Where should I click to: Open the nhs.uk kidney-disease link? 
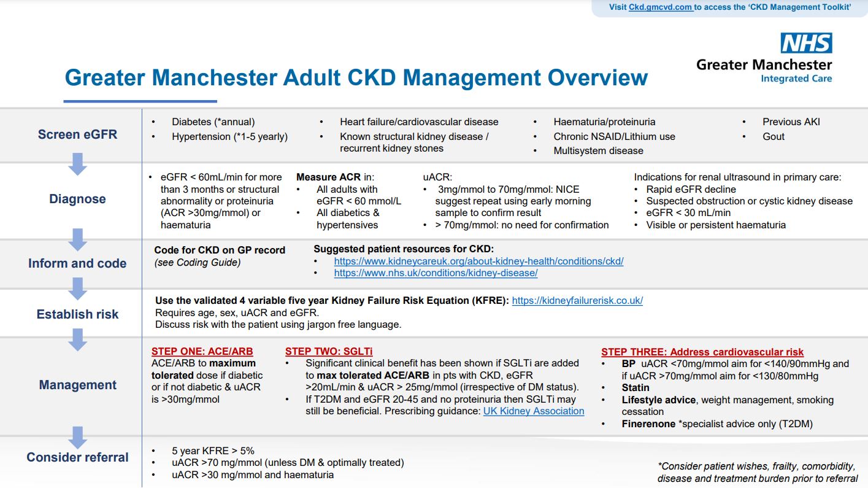point(436,273)
